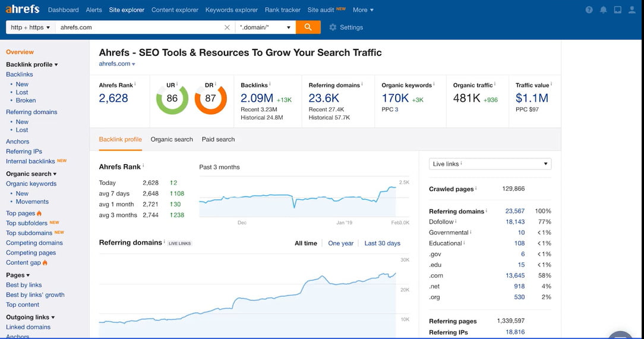Click the 18,143 Dofollow count
This screenshot has width=644, height=339.
[515, 222]
